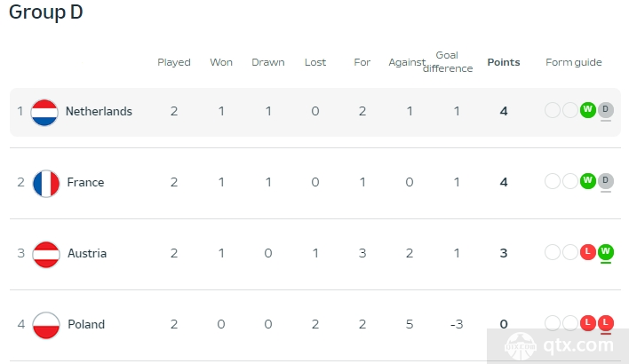629x364 pixels.
Task: Open the Austria team link
Action: 87,253
